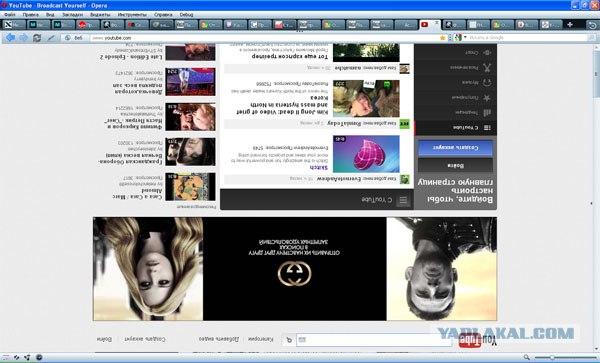Screen dimensions: 600x363
Task: Focus the youtube.com address field
Action: point(264,38)
